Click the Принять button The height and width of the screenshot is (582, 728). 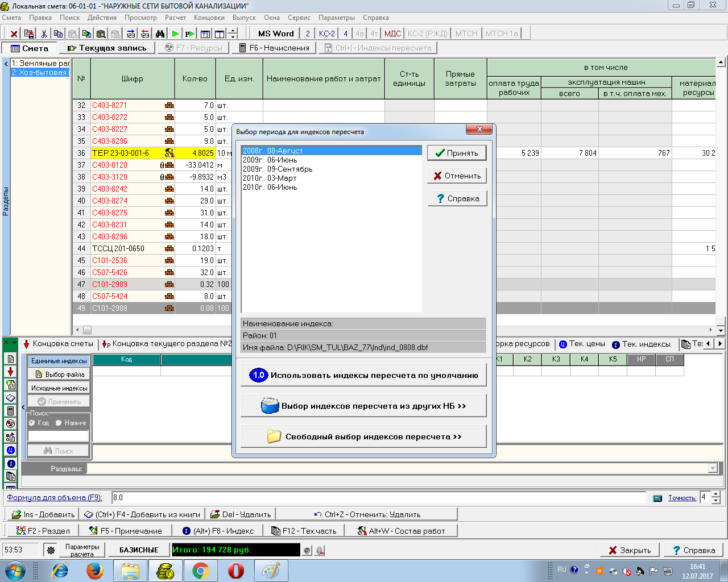(456, 153)
